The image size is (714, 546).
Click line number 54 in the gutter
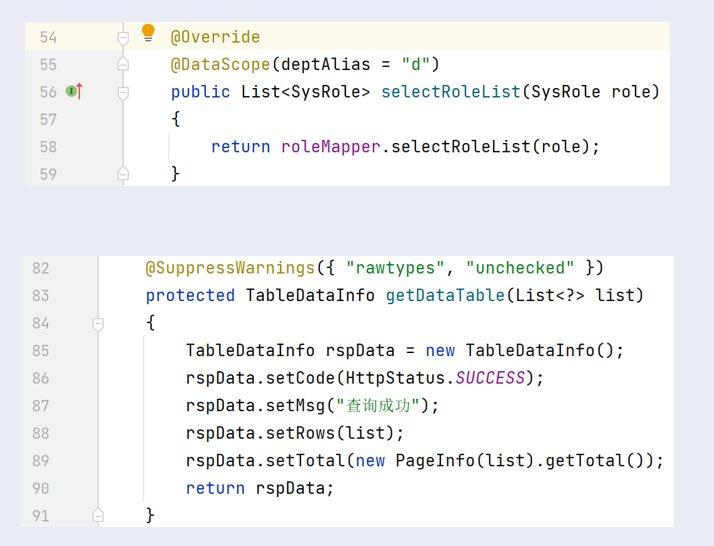[x=48, y=37]
